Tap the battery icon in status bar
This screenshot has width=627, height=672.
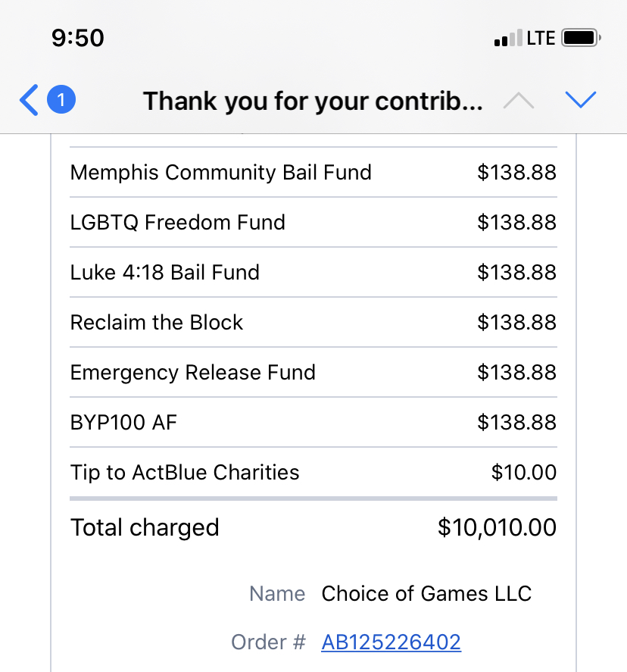click(582, 38)
